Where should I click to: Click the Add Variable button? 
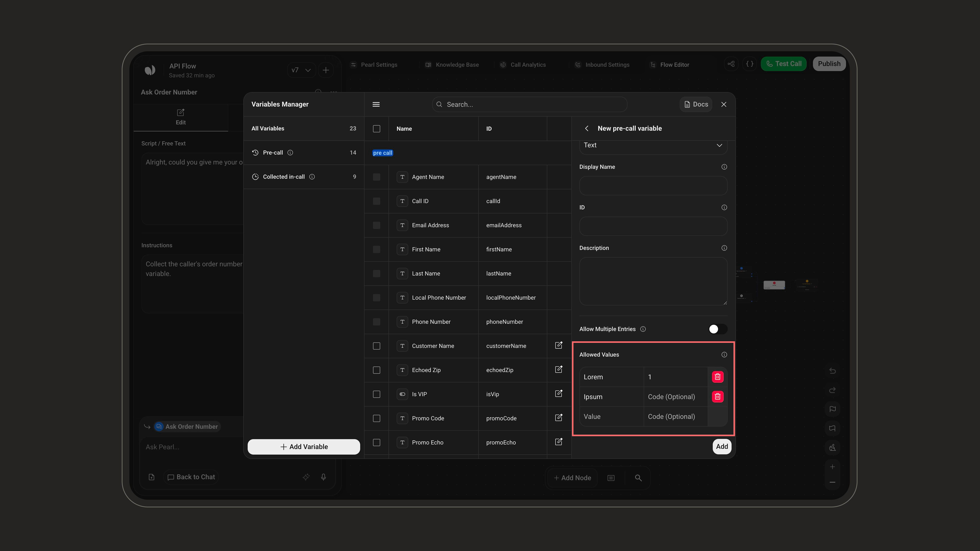pos(304,447)
